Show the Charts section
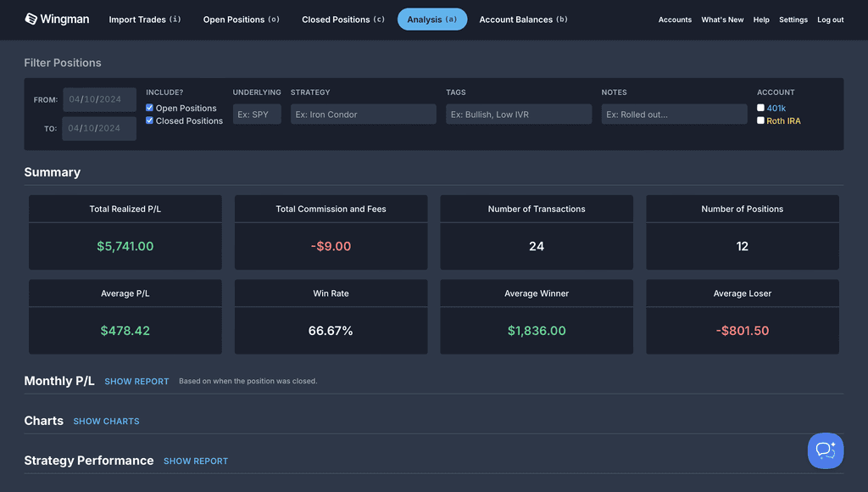Viewport: 868px width, 492px height. point(106,421)
